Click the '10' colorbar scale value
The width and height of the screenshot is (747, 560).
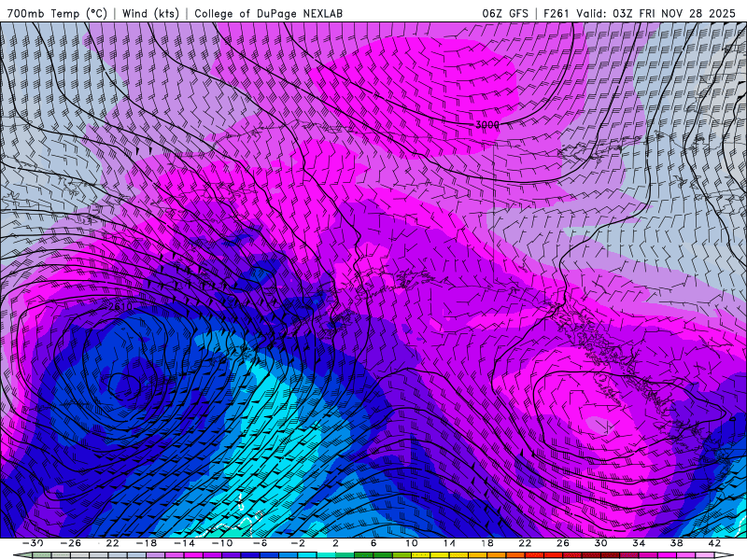(411, 543)
